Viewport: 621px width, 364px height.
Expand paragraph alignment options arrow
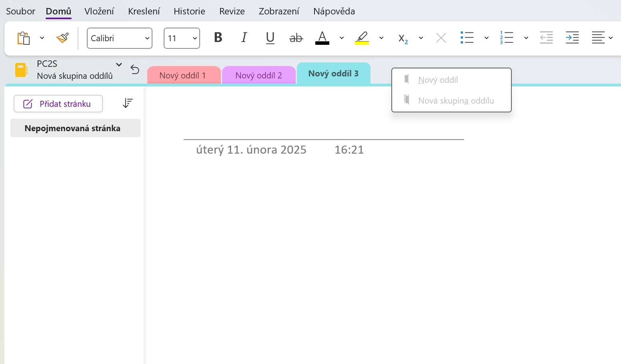point(611,38)
